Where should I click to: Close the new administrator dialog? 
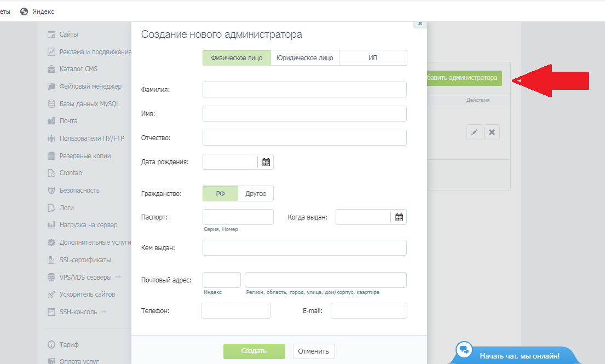point(420,24)
